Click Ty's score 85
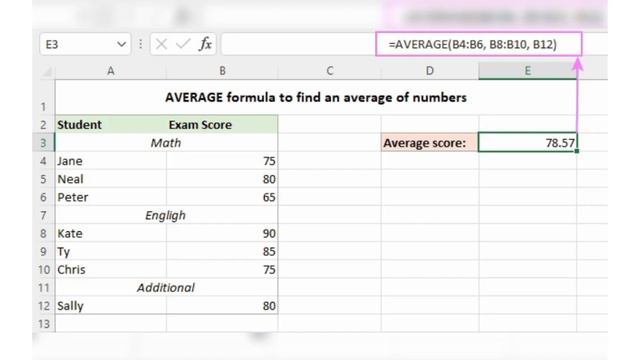 222,251
